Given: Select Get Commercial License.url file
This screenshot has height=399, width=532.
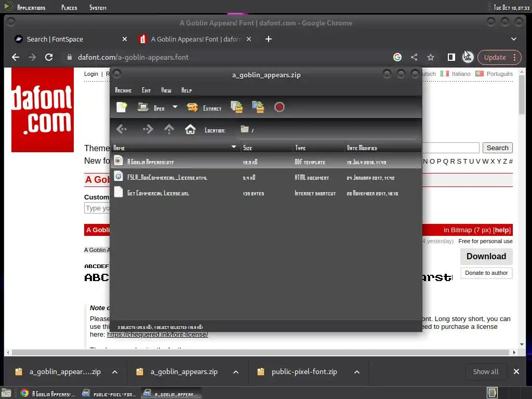Looking at the screenshot, I should tap(267, 193).
